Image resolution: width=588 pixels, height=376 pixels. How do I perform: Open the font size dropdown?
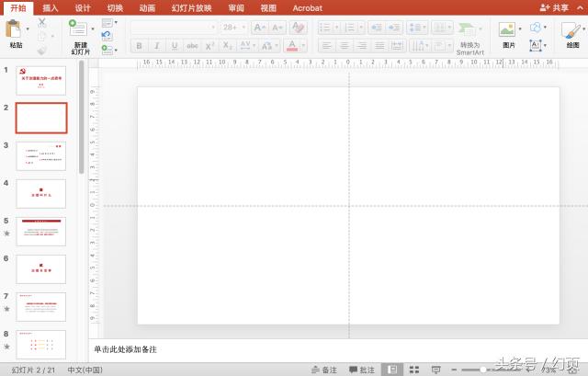(x=243, y=28)
